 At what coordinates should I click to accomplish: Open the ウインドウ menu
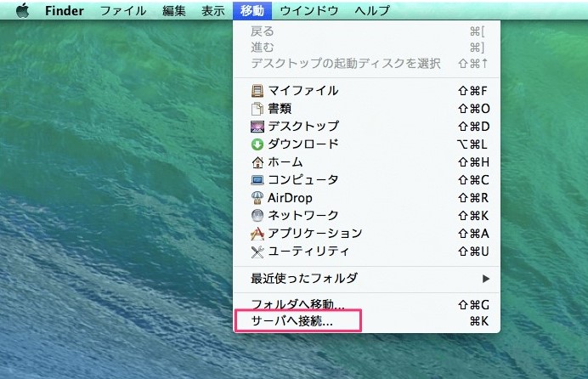(x=309, y=10)
